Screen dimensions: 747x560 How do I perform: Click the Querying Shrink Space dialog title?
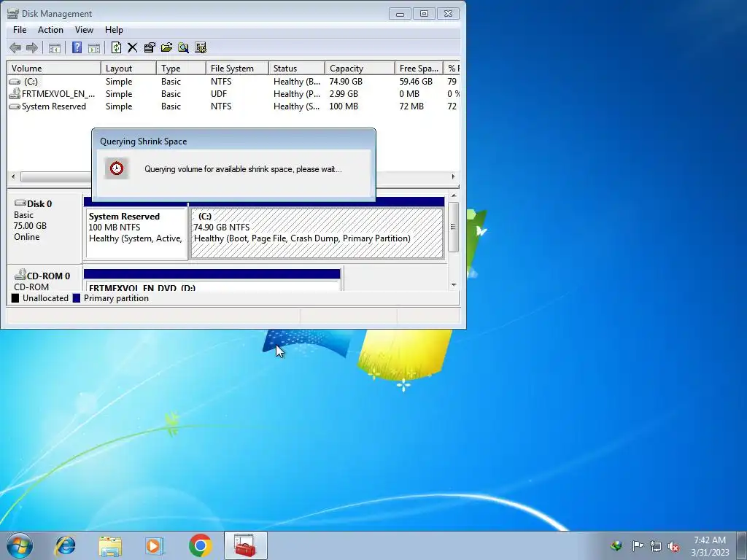pyautogui.click(x=144, y=141)
